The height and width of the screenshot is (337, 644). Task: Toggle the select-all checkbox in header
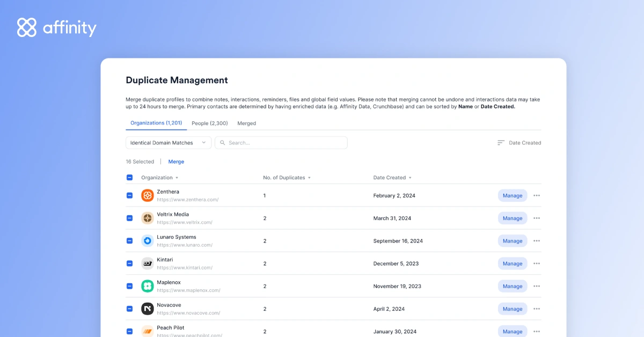coord(129,178)
